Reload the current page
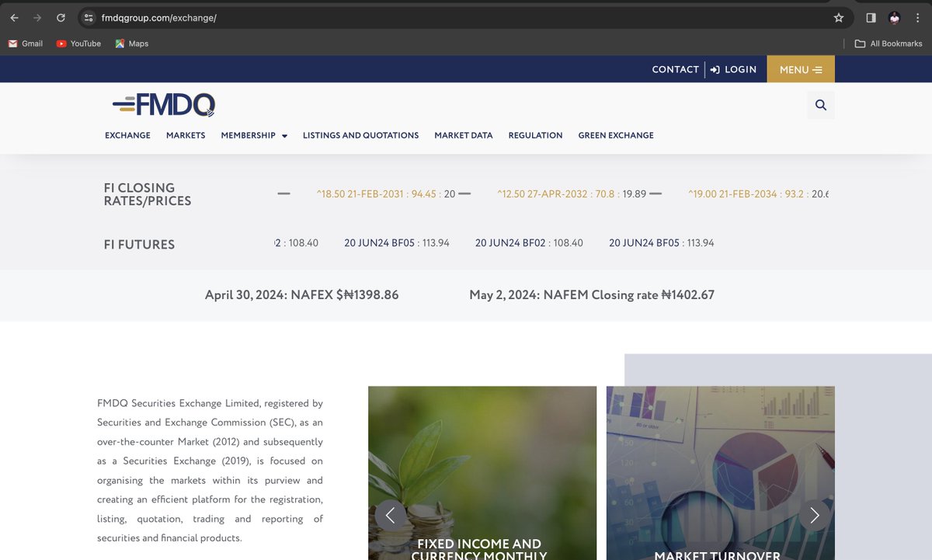 click(61, 18)
